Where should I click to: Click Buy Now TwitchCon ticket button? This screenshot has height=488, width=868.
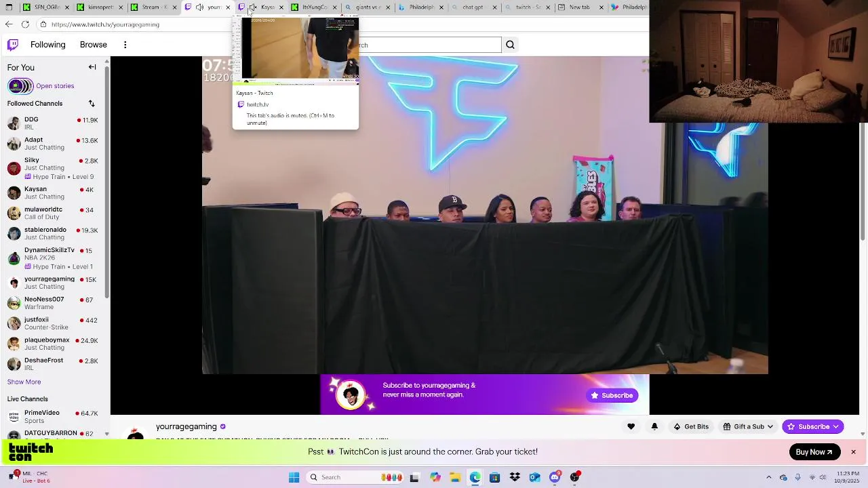[x=814, y=452]
